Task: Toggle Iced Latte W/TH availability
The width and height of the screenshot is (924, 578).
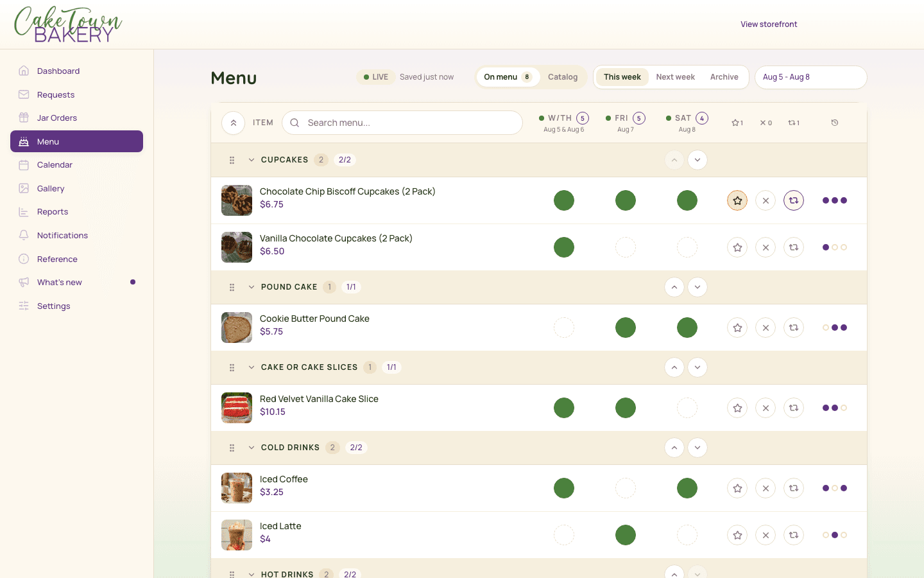Action: coord(564,535)
